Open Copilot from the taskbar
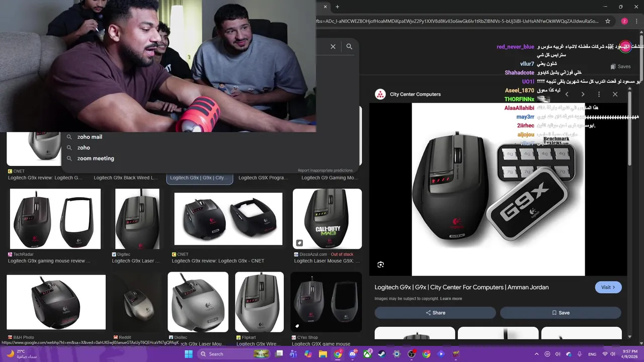This screenshot has width=644, height=362. click(308, 354)
